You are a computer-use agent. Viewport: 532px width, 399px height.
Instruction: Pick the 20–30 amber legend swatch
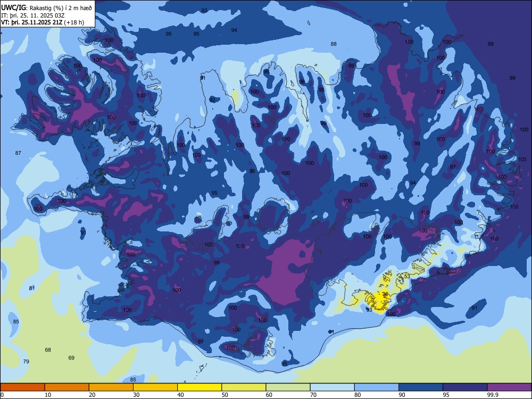tap(111, 387)
